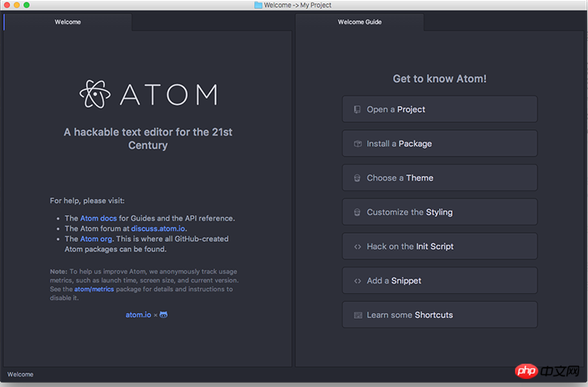The image size is (588, 387).
Task: Click the paintcan icon beside Choose a Theme
Action: pos(358,178)
